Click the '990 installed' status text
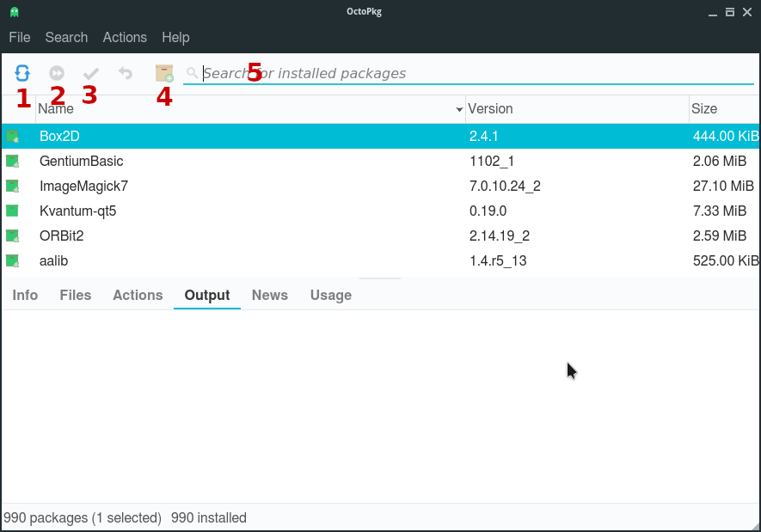 (209, 518)
